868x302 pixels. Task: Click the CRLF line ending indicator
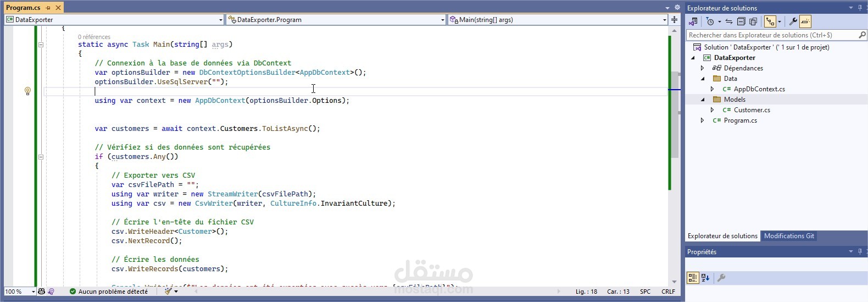668,292
